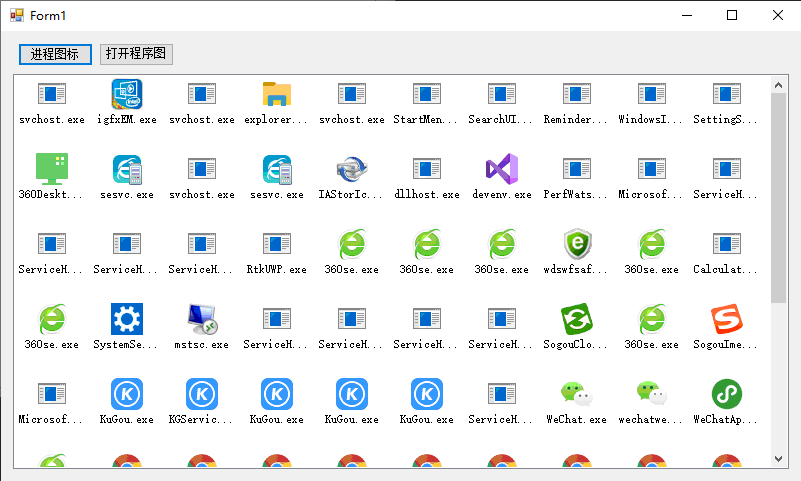Viewport: 801px width, 481px height.
Task: Select the Calculat... process item
Action: point(727,253)
